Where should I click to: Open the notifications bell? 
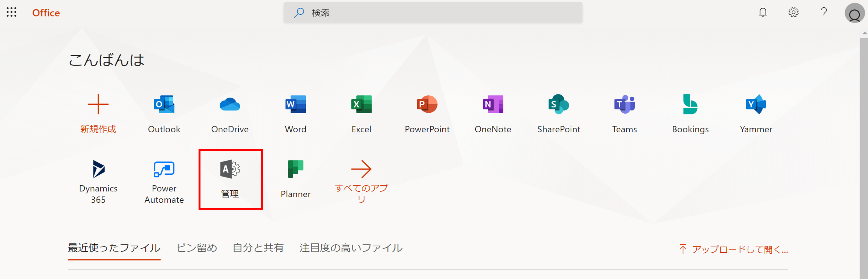pos(762,13)
